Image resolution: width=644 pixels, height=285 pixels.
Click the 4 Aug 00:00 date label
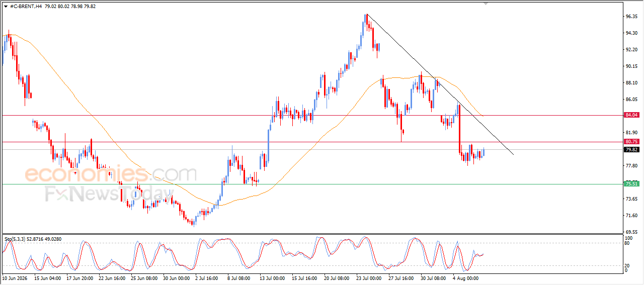click(466, 277)
